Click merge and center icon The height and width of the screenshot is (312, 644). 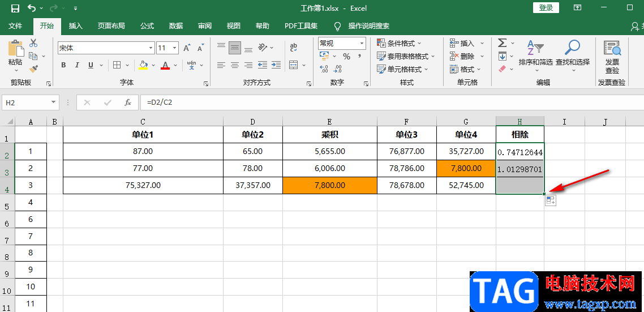coord(294,65)
